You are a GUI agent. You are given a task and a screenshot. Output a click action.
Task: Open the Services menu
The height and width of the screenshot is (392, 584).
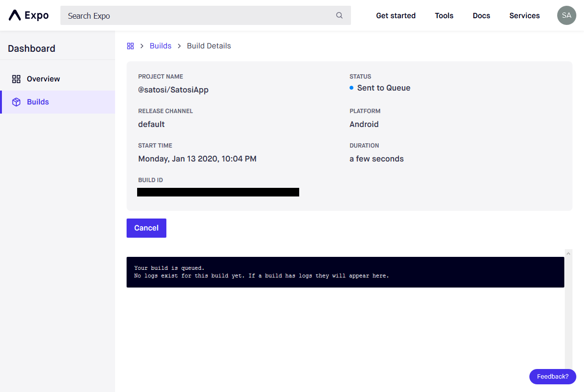pyautogui.click(x=525, y=15)
